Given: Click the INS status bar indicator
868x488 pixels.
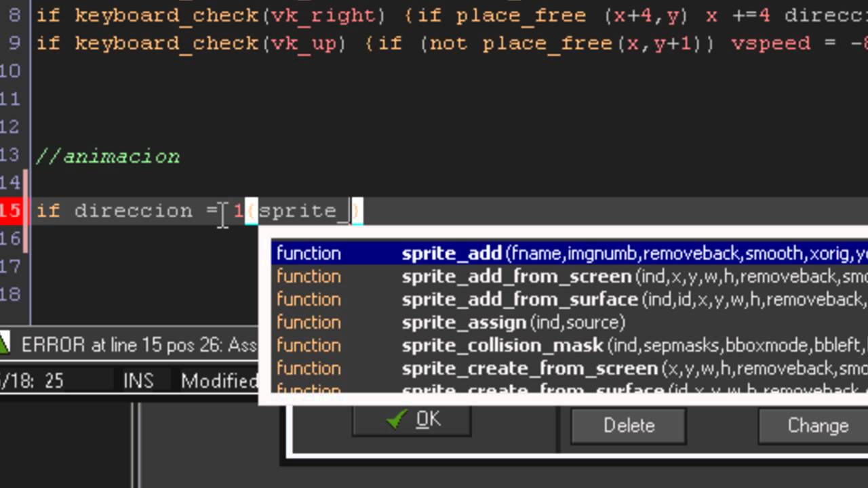Looking at the screenshot, I should click(x=138, y=381).
